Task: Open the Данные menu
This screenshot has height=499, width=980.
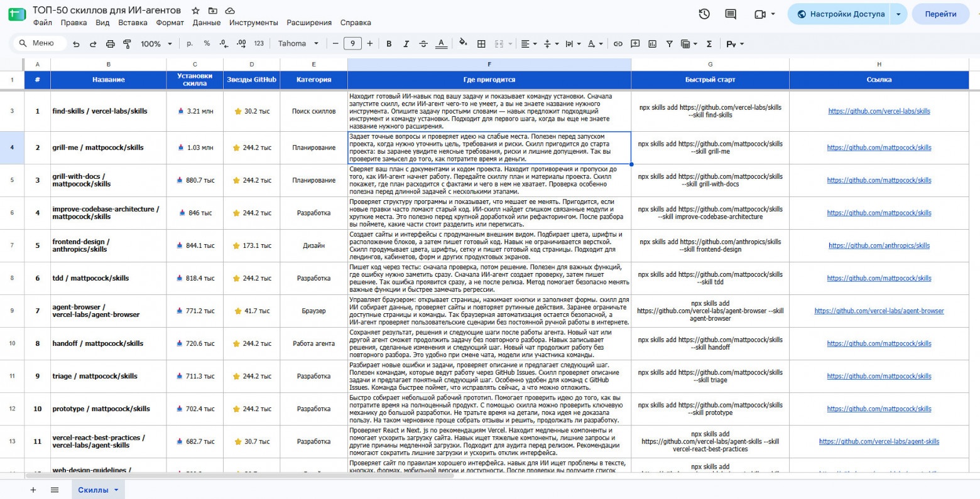Action: (207, 23)
